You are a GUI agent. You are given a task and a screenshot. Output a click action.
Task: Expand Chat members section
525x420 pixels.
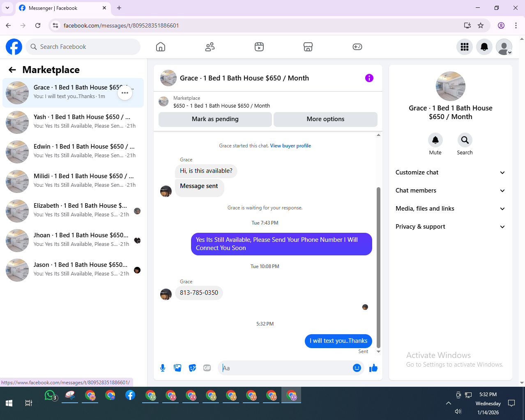pyautogui.click(x=450, y=190)
